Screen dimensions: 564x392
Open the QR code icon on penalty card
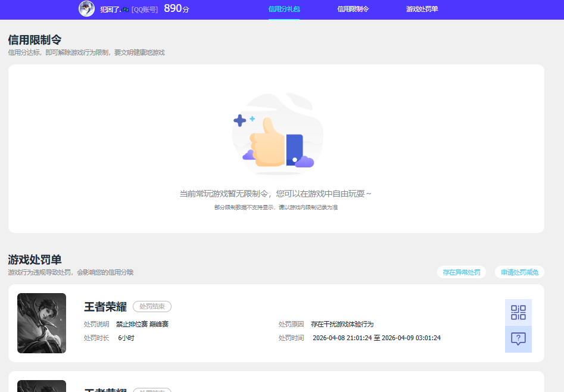coord(518,312)
